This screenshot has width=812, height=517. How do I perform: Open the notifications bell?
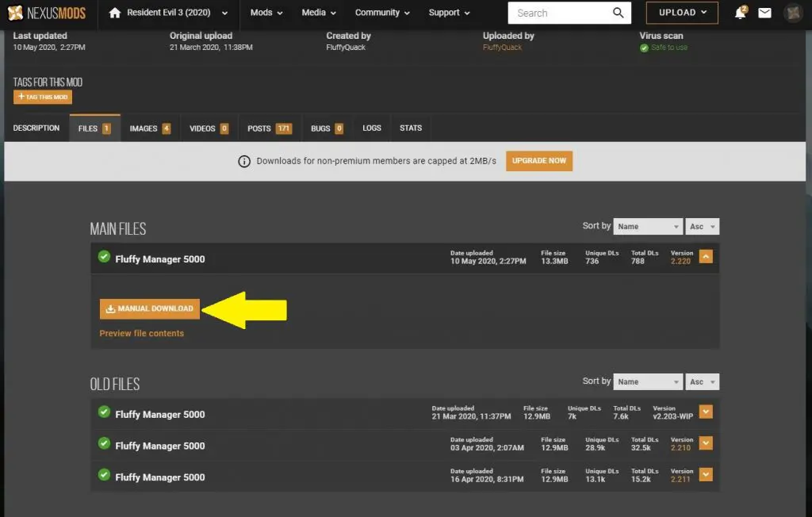tap(741, 13)
